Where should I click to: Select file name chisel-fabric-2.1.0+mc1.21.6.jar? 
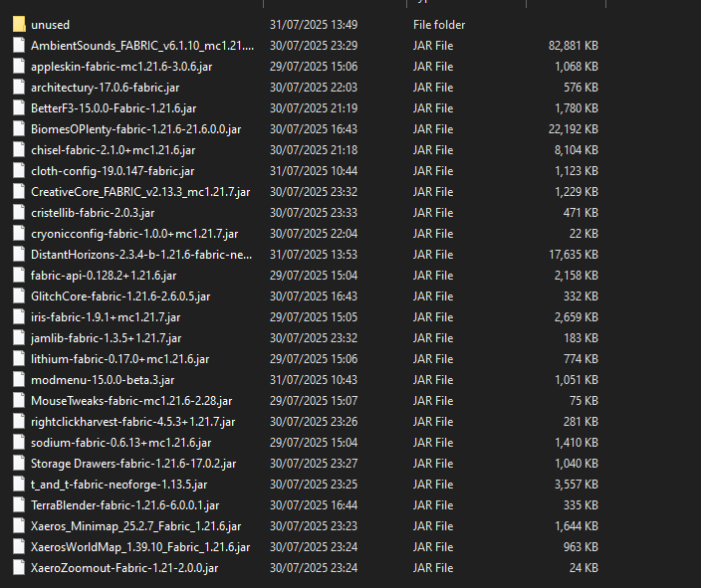click(114, 150)
